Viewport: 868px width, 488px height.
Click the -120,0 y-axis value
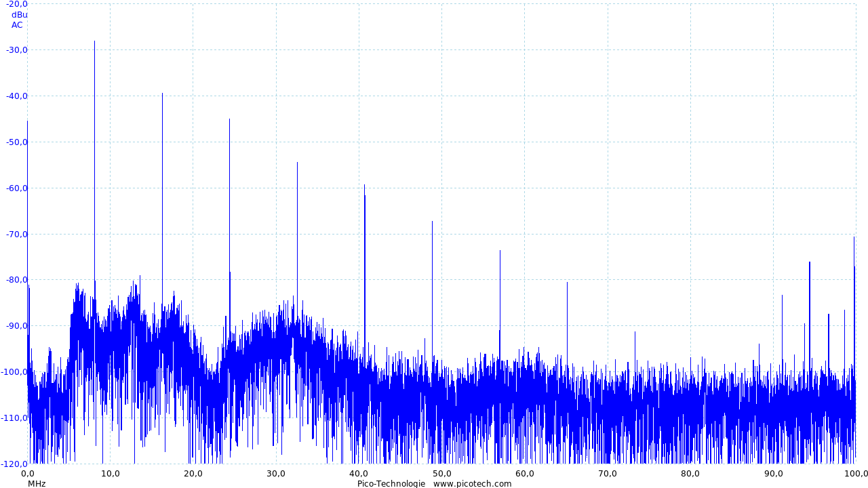tap(14, 464)
